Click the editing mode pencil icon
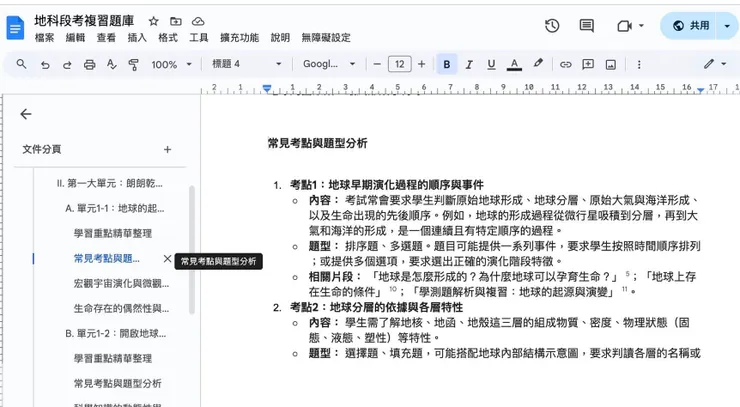Screen dimensions: 740x407 point(709,64)
